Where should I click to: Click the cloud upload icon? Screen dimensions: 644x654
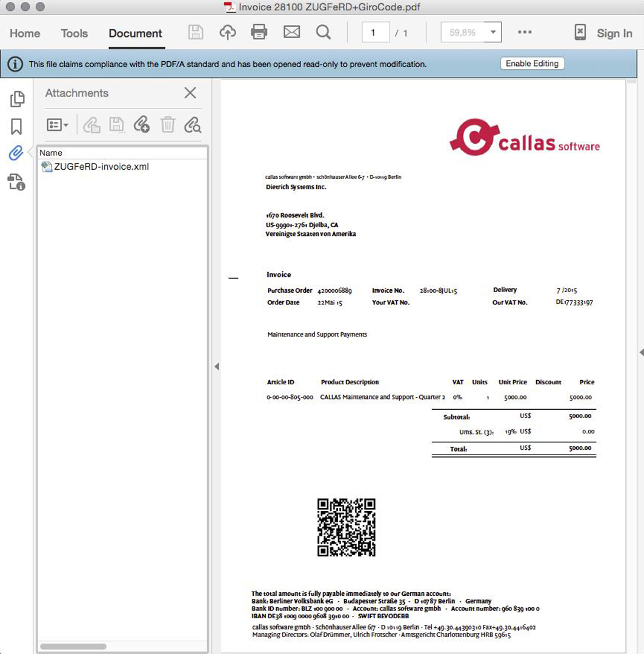[228, 33]
